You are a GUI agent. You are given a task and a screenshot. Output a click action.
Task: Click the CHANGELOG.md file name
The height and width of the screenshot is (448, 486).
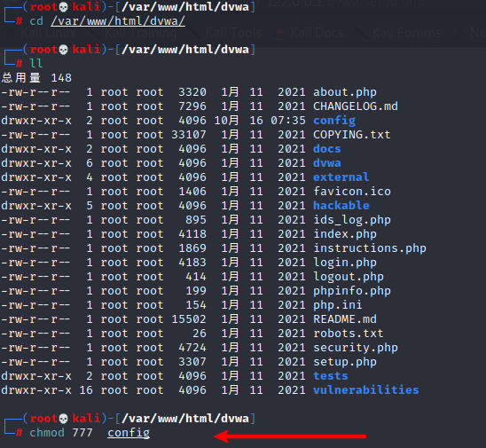click(356, 106)
